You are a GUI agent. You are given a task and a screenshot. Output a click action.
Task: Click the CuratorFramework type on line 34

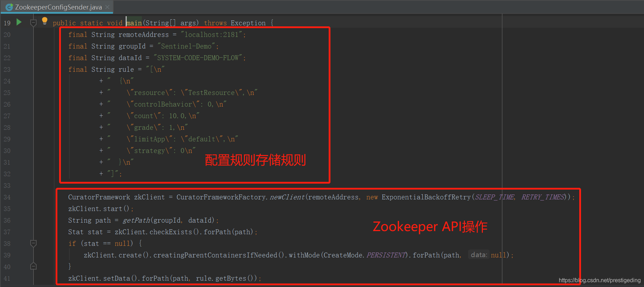(99, 197)
